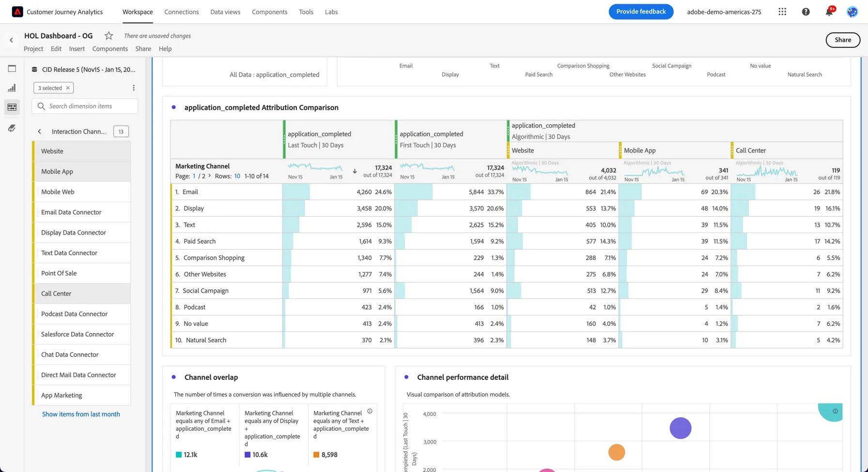Favorite the project with the star icon
This screenshot has height=472, width=868.
click(109, 35)
